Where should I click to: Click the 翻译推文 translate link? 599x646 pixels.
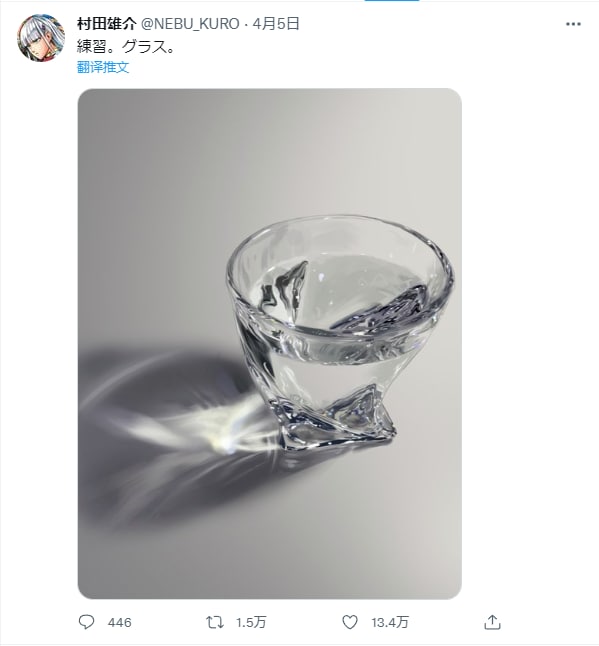coord(103,67)
